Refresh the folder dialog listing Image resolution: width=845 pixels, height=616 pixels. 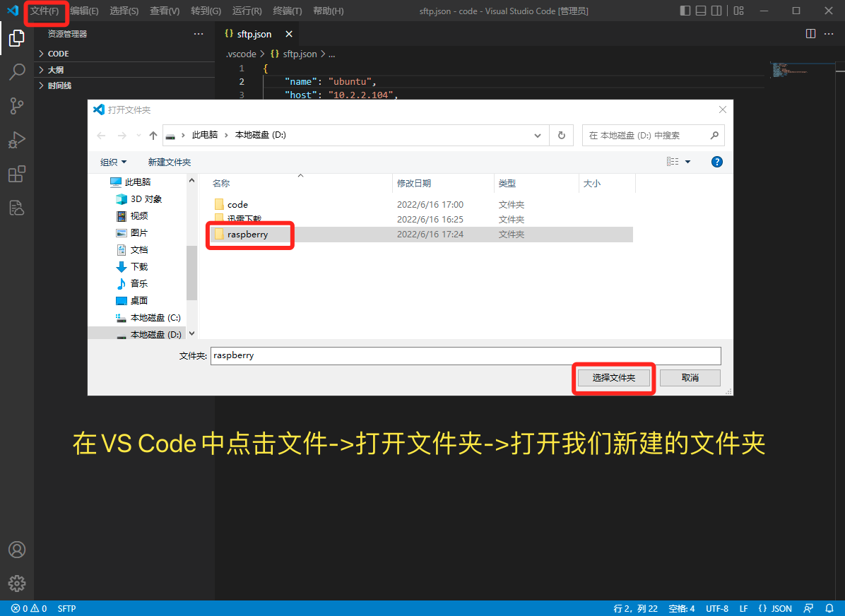pos(562,135)
